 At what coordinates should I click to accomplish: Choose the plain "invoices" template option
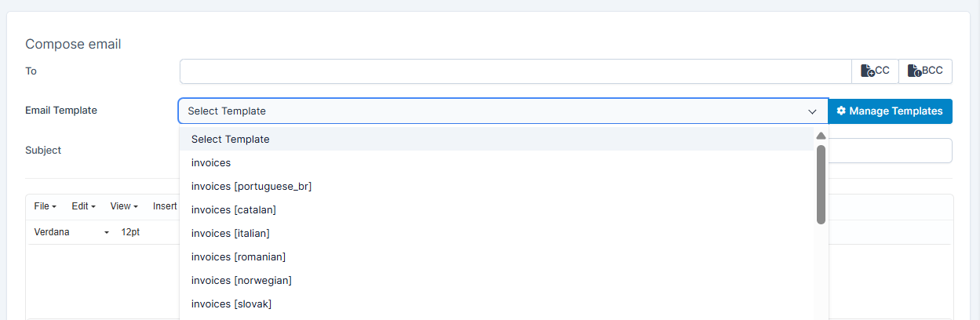(211, 162)
